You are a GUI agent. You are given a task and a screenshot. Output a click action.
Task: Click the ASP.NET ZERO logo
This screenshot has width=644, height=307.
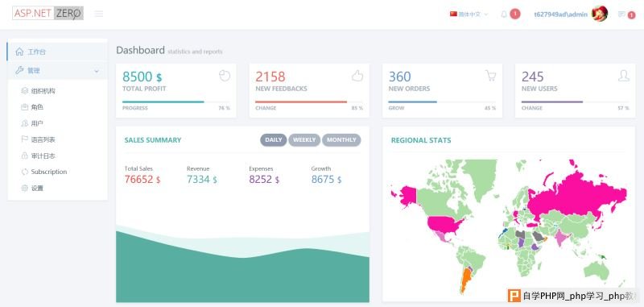click(x=47, y=13)
